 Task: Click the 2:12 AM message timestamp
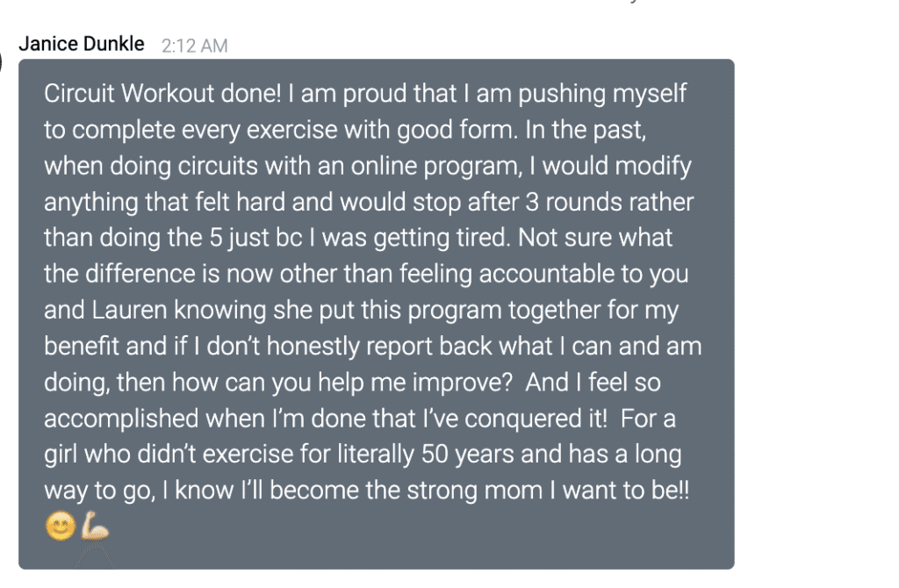pyautogui.click(x=194, y=46)
